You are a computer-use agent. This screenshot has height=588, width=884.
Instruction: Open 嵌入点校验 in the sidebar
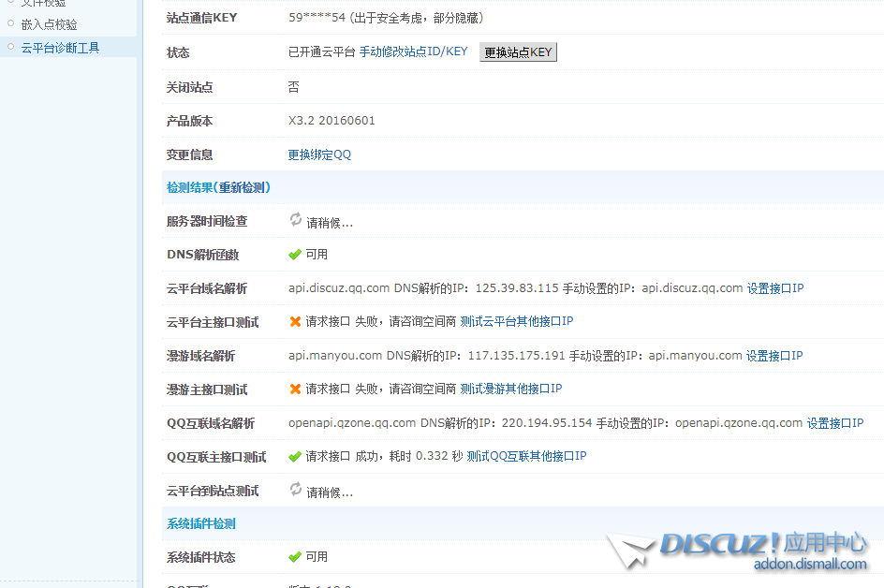[x=49, y=24]
